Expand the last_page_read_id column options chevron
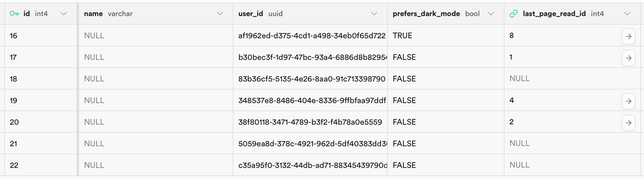644x179 pixels. coord(627,14)
